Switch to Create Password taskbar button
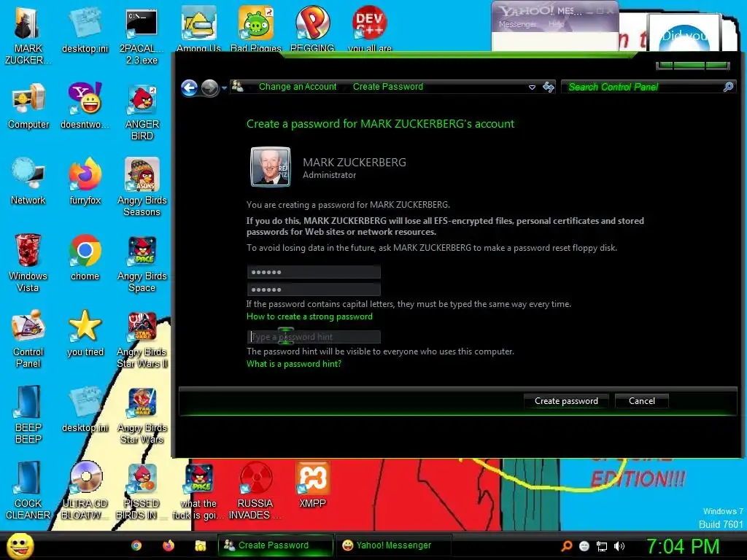Image resolution: width=747 pixels, height=560 pixels. pyautogui.click(x=275, y=545)
